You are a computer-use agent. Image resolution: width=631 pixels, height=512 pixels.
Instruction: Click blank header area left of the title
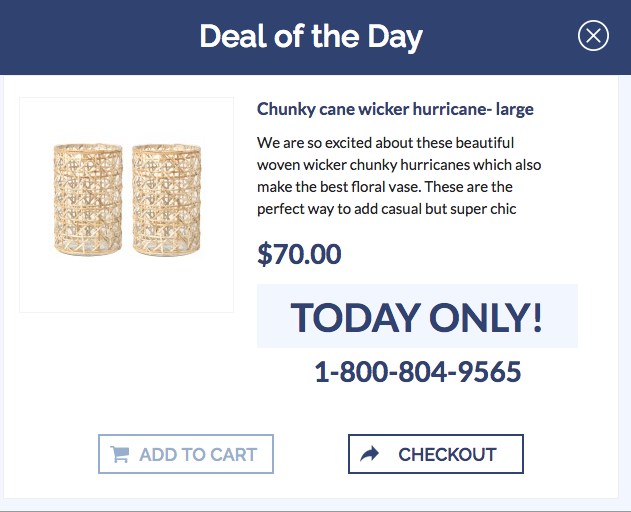(100, 37)
